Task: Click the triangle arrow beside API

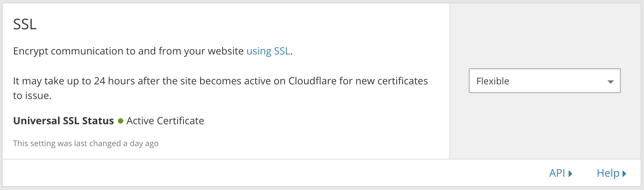Action: [570, 173]
